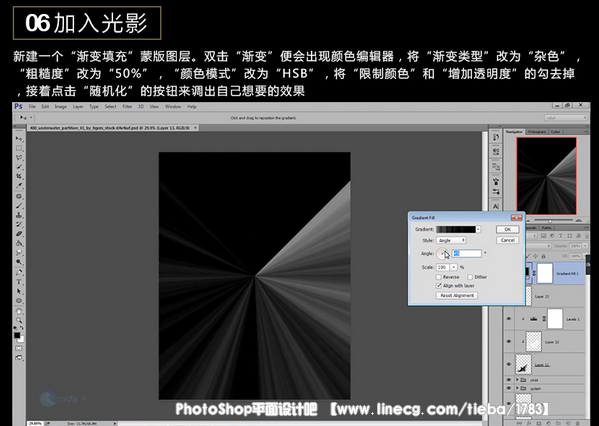Toggle Quick Mask mode icon
The height and width of the screenshot is (426, 599).
point(19,348)
